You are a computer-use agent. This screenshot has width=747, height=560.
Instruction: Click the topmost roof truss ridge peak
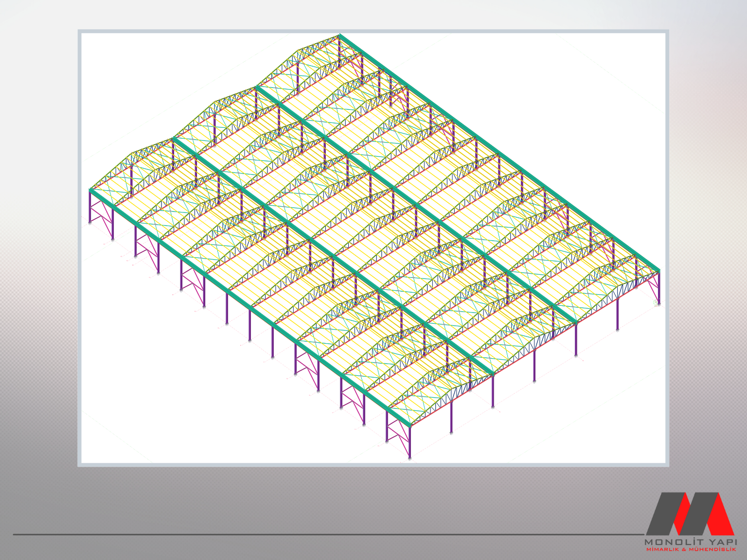(x=339, y=36)
